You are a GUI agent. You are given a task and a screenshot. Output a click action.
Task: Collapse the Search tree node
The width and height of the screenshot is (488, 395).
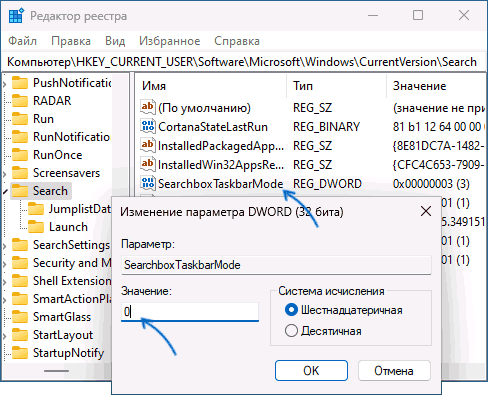pos(5,192)
